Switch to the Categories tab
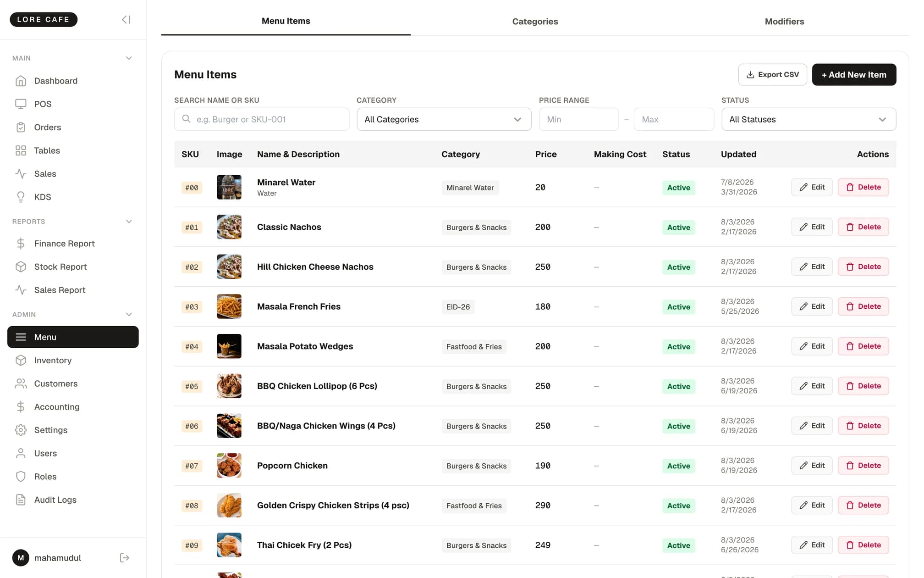 point(535,21)
